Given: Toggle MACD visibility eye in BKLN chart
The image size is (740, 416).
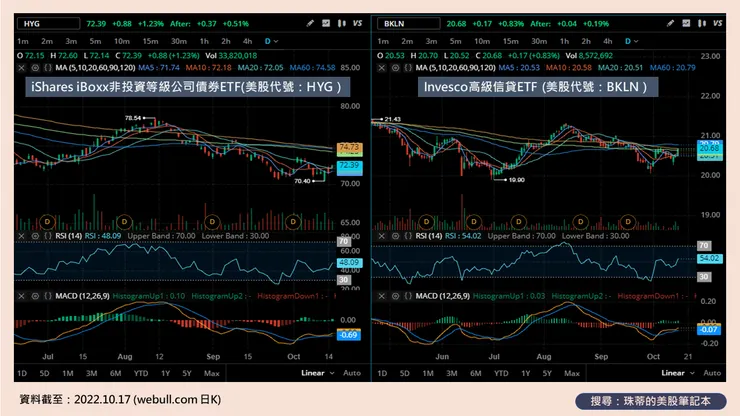Looking at the screenshot, I should click(x=395, y=296).
